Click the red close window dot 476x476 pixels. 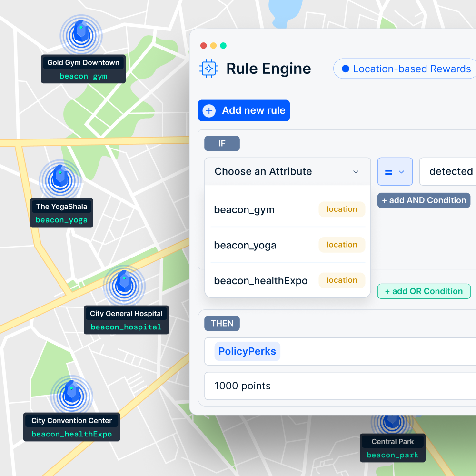tap(204, 46)
